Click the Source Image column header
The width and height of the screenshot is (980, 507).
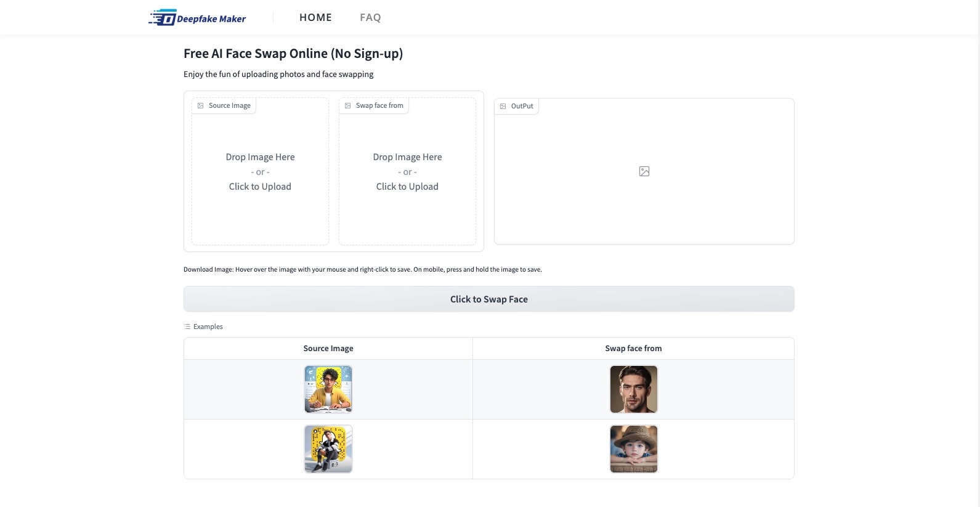[328, 349]
